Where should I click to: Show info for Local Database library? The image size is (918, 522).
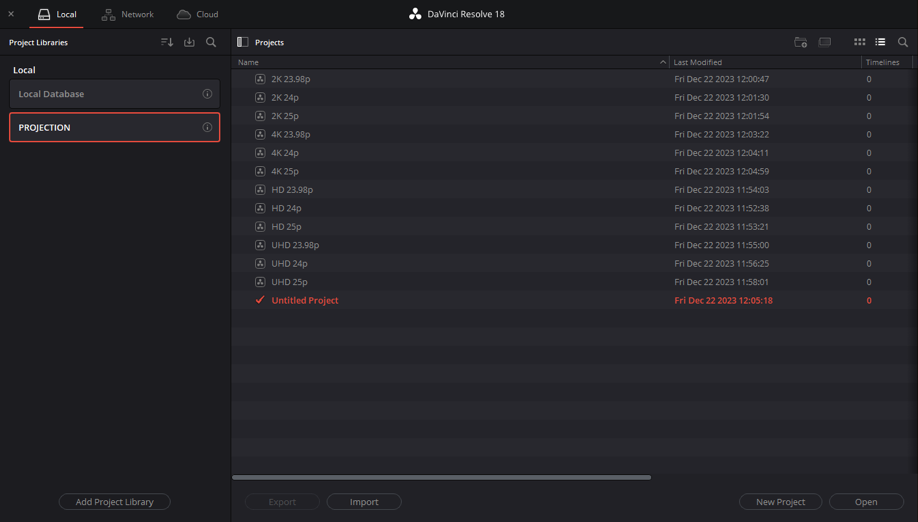(x=207, y=94)
